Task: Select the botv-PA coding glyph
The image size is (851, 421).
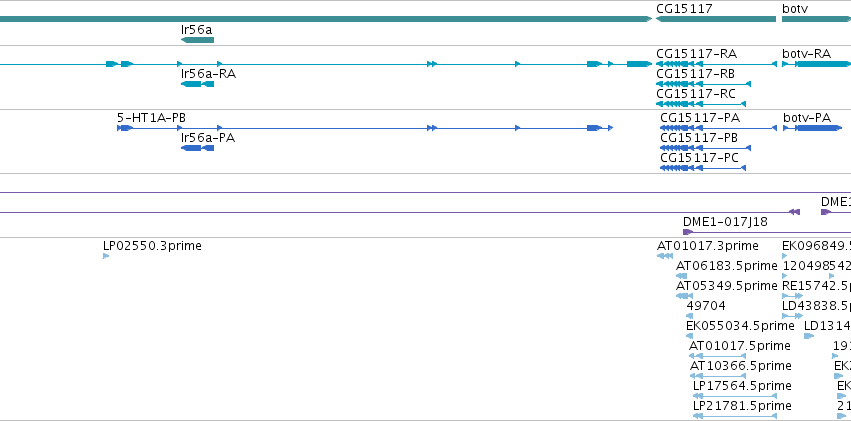Action: coord(812,128)
